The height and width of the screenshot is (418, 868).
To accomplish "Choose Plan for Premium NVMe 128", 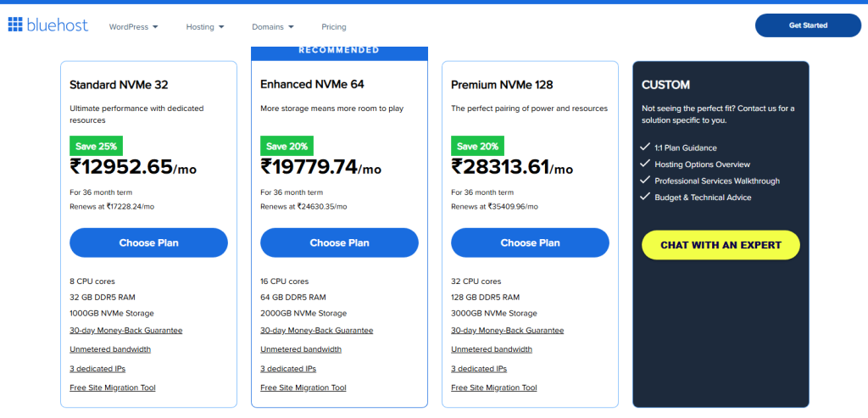I will click(x=530, y=242).
